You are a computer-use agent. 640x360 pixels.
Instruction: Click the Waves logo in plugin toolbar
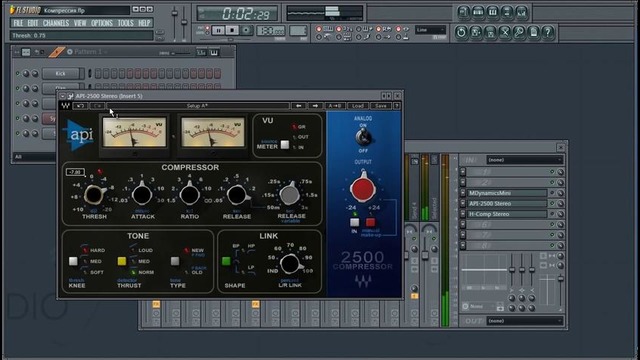pyautogui.click(x=65, y=106)
